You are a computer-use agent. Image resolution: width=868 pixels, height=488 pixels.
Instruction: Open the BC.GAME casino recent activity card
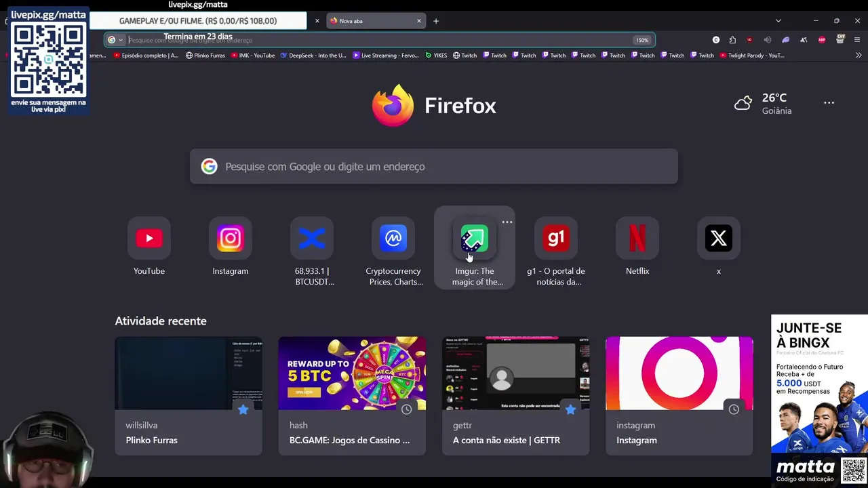352,396
